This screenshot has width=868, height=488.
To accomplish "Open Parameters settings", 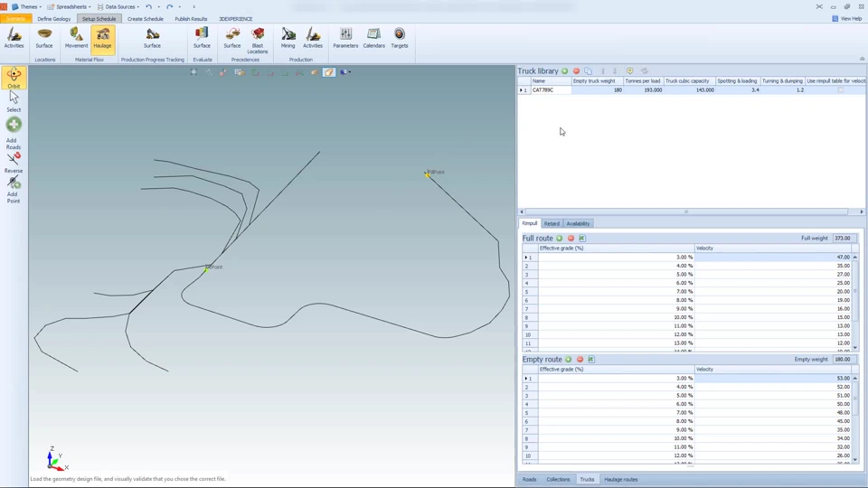I will click(x=345, y=39).
